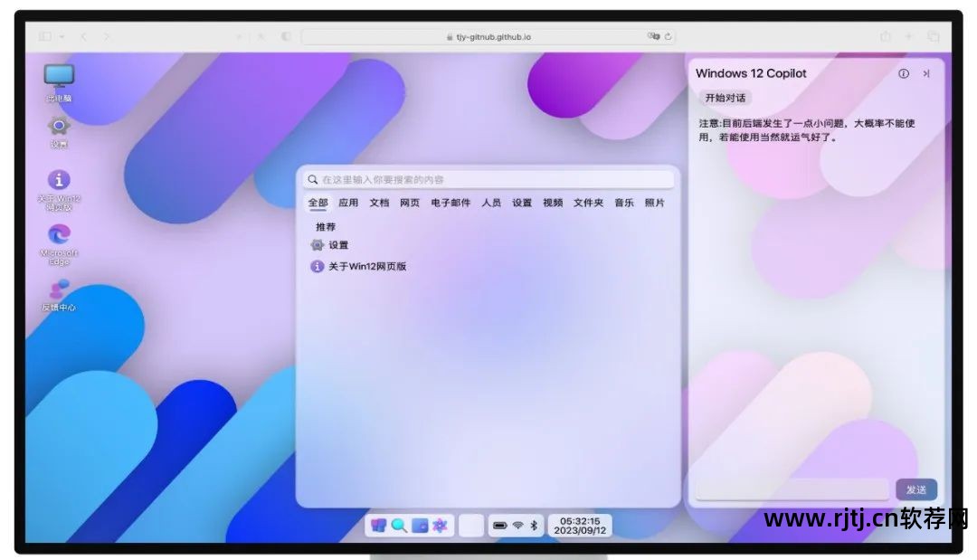
Task: Open the Start menu from the taskbar
Action: (x=379, y=525)
